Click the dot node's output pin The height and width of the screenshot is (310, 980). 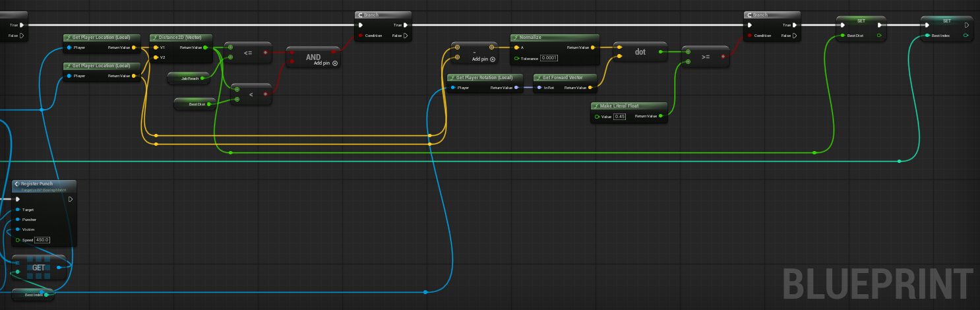pos(660,51)
